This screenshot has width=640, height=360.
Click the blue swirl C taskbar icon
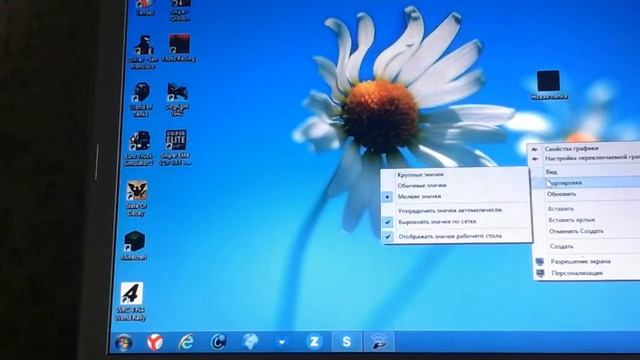[218, 342]
